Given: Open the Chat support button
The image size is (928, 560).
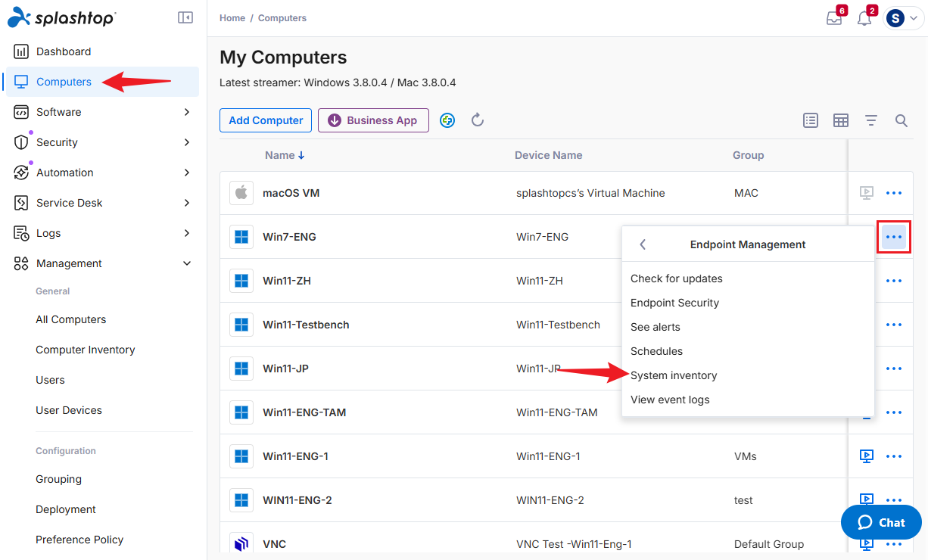Looking at the screenshot, I should coord(881,522).
